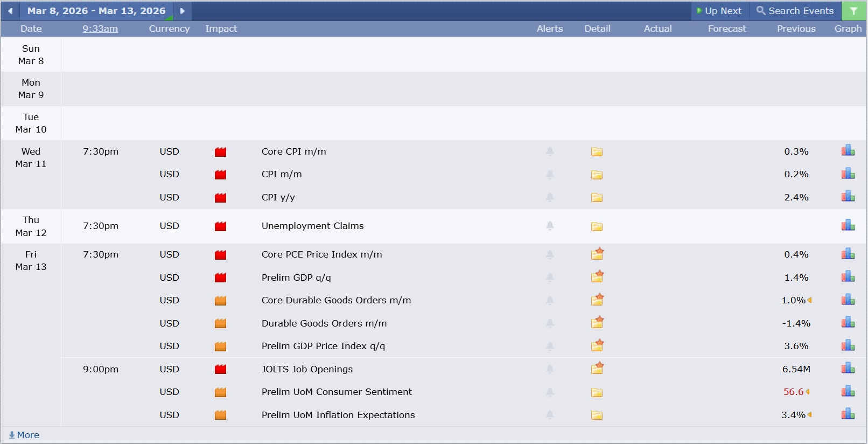
Task: Toggle alert bell for JOLTS Job Openings
Action: (x=550, y=369)
